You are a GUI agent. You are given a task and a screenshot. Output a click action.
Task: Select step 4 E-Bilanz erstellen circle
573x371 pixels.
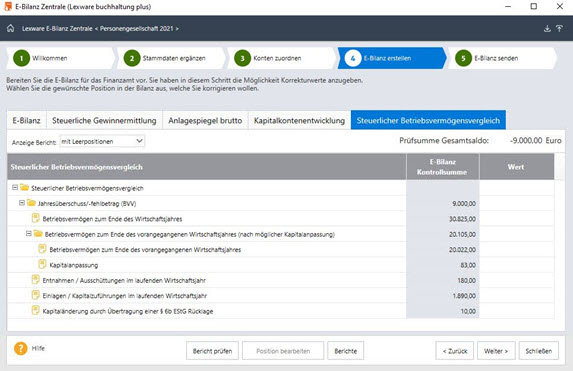coord(353,58)
